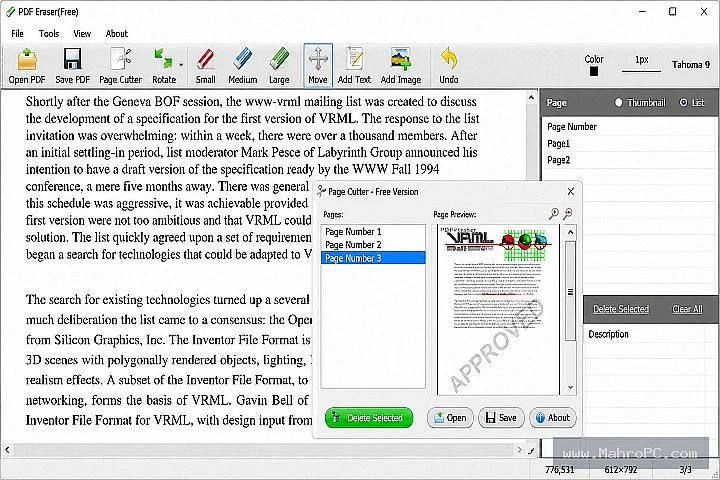720x480 pixels.
Task: Zoom out the page preview
Action: click(568, 214)
